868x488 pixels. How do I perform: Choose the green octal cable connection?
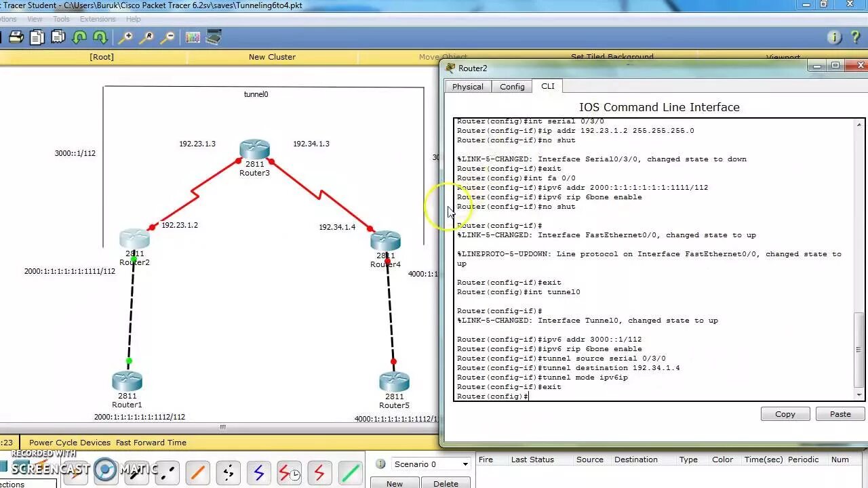point(350,472)
